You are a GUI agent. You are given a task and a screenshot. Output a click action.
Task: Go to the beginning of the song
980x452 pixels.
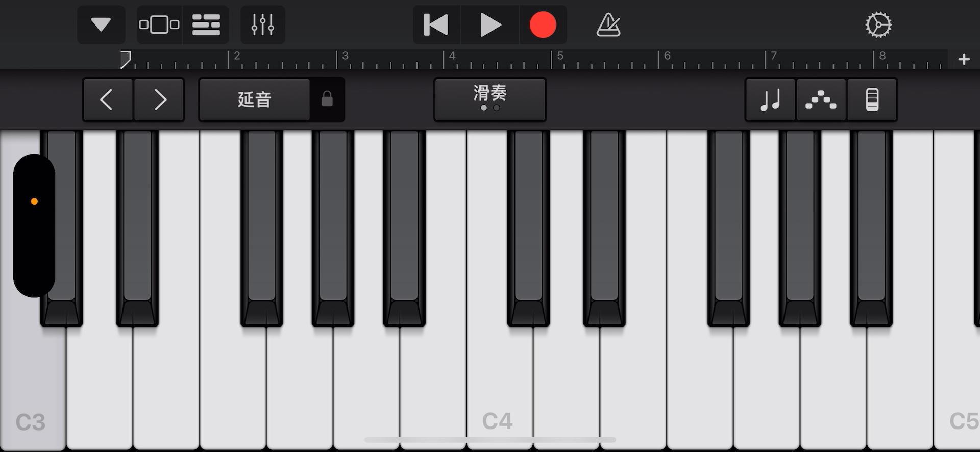pyautogui.click(x=436, y=24)
